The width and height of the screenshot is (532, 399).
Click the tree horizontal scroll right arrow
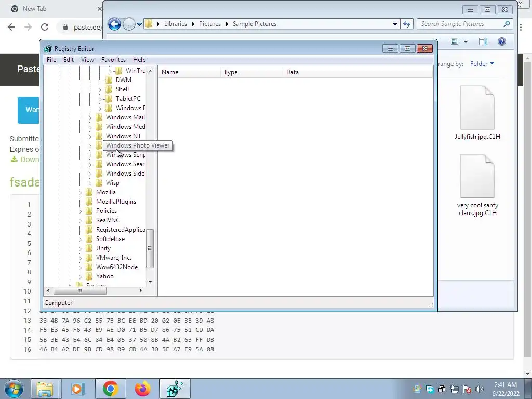click(x=141, y=290)
